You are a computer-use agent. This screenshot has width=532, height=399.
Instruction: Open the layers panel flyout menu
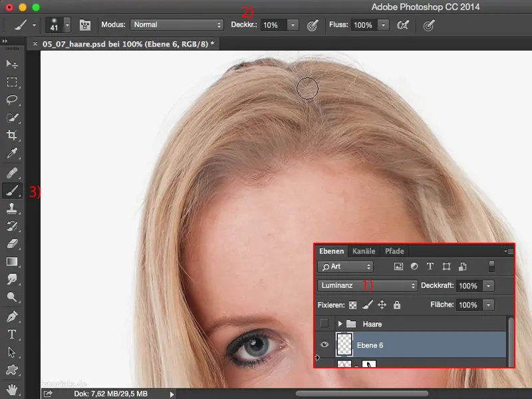tap(509, 251)
